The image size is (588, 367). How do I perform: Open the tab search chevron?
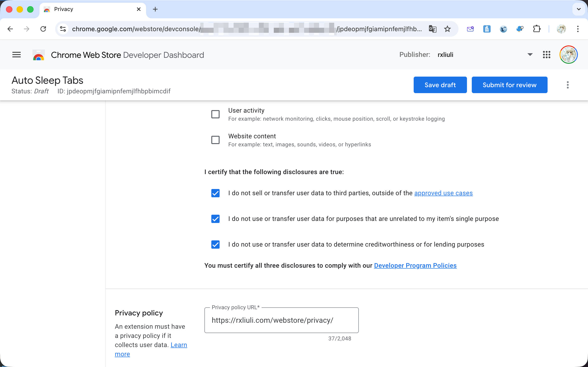(579, 9)
